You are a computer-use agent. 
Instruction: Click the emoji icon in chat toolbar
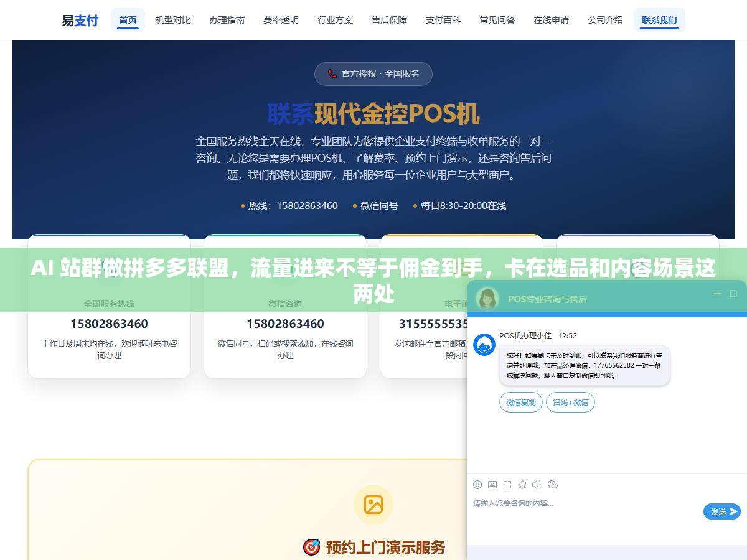(477, 485)
